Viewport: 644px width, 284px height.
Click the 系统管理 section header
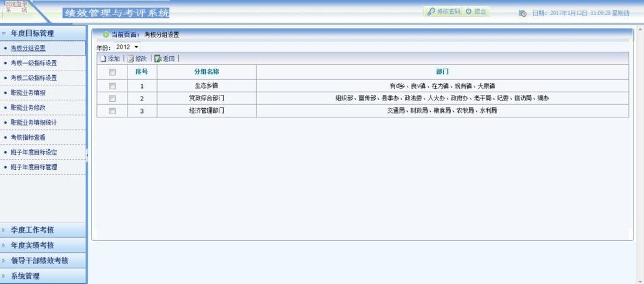point(43,276)
